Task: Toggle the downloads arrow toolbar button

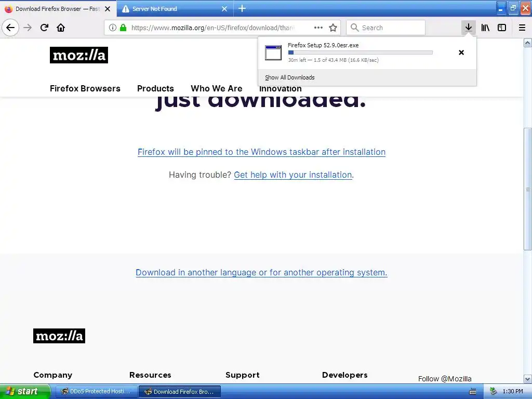Action: [469, 28]
